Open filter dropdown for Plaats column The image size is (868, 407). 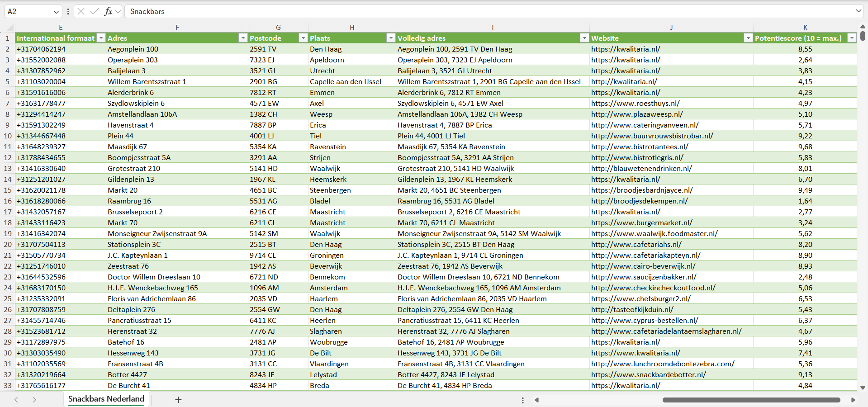point(391,38)
